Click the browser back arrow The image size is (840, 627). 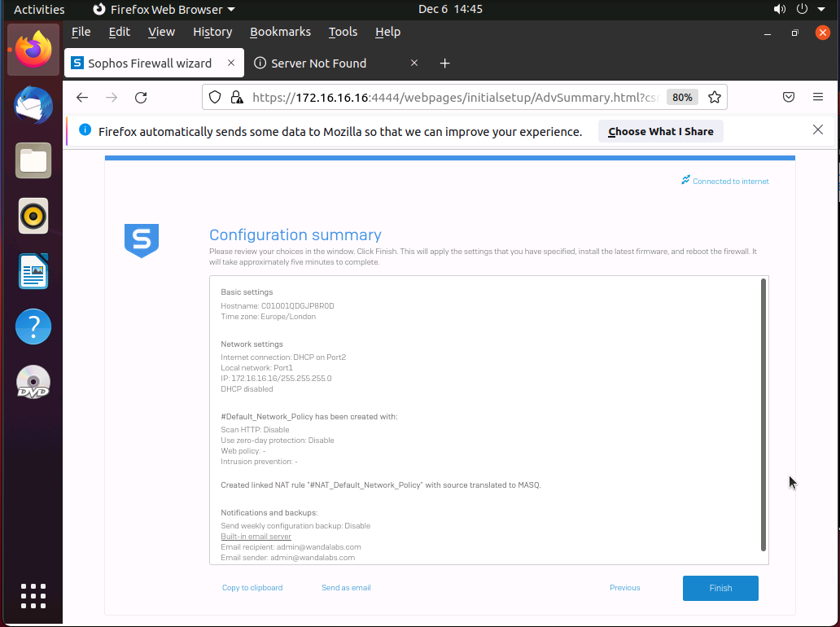(82, 98)
